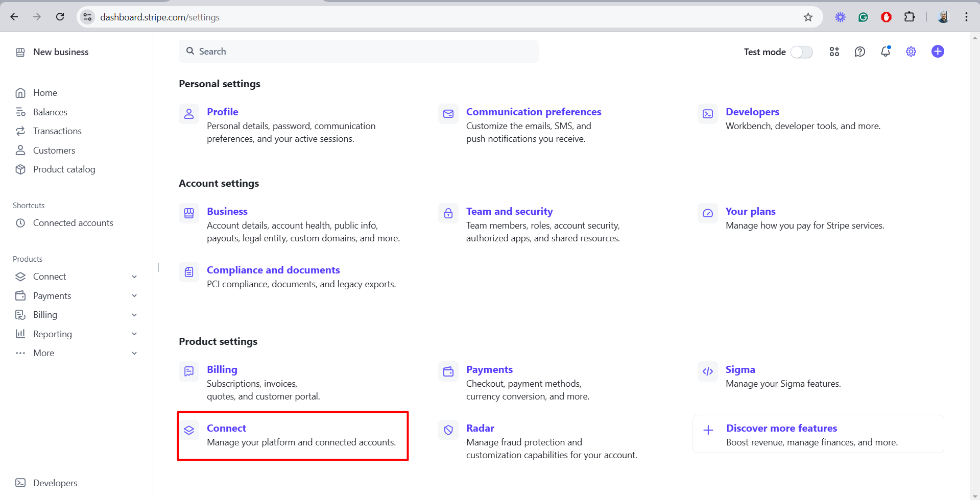Open the Profile settings link
The height and width of the screenshot is (500, 980).
tap(223, 112)
